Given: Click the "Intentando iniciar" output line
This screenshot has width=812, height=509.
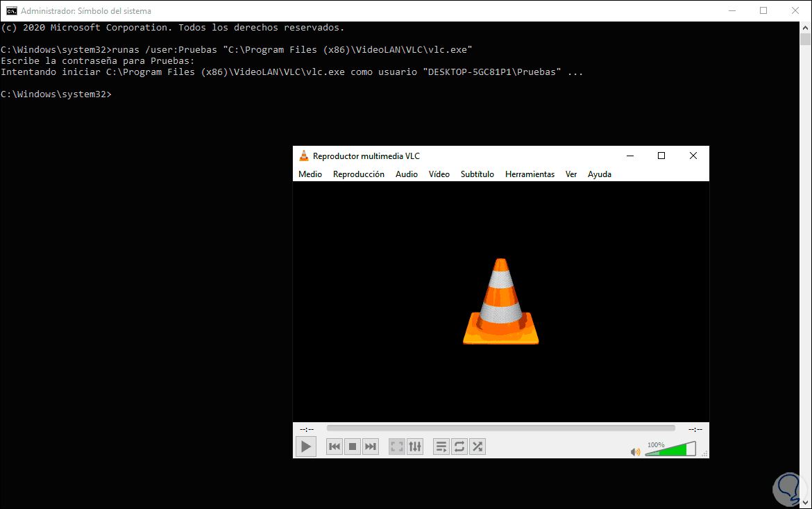Looking at the screenshot, I should click(x=292, y=72).
